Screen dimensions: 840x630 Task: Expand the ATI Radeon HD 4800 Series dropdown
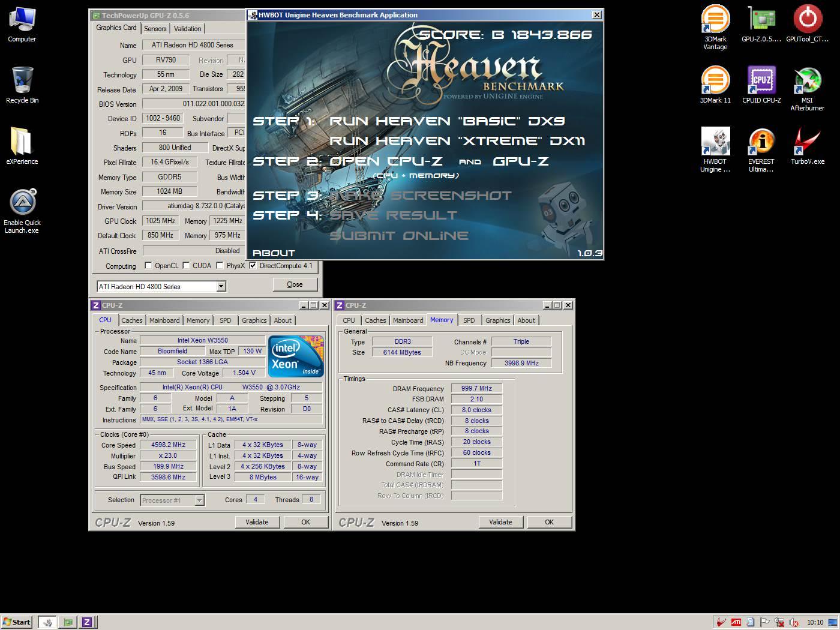tap(221, 286)
